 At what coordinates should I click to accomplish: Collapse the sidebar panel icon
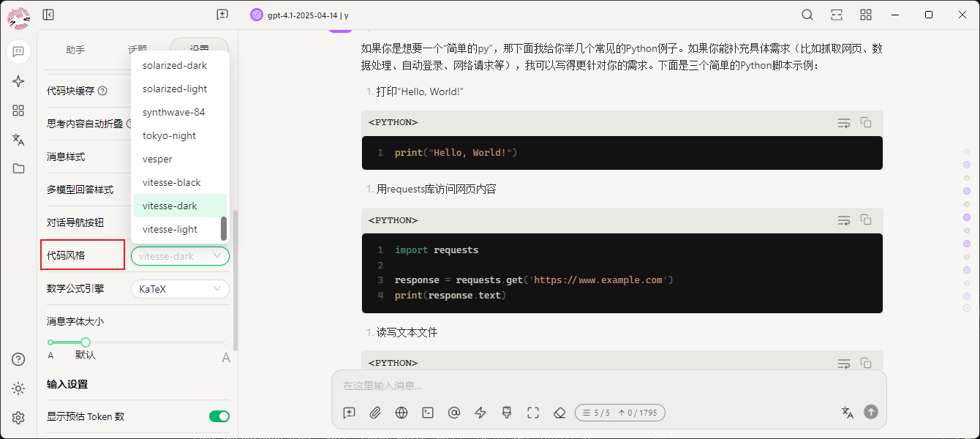coord(48,15)
